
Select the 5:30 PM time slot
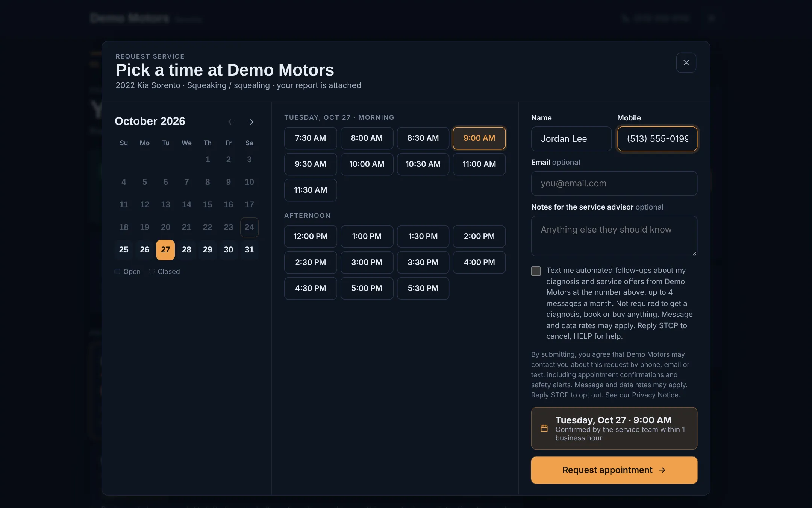[423, 288]
